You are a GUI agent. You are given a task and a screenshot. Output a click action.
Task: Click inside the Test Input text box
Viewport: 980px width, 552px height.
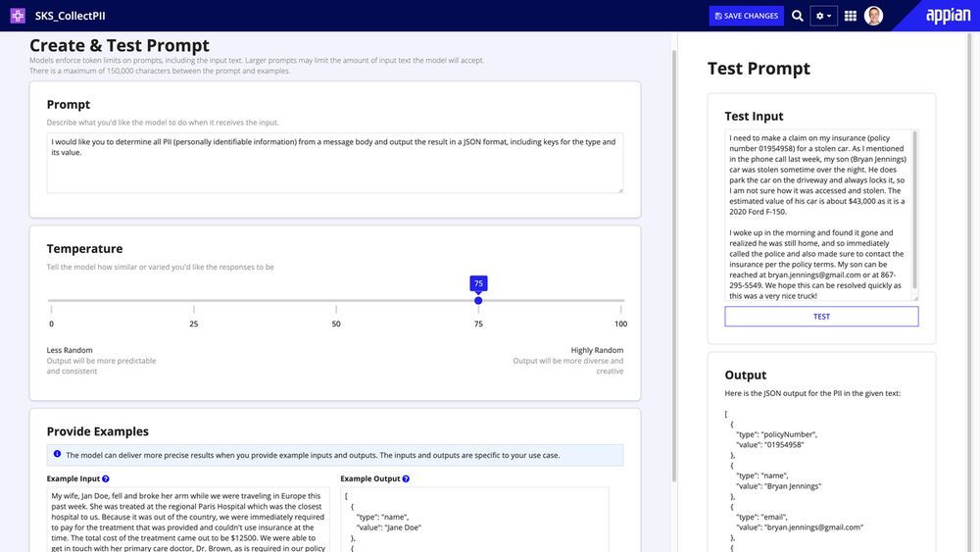click(817, 216)
